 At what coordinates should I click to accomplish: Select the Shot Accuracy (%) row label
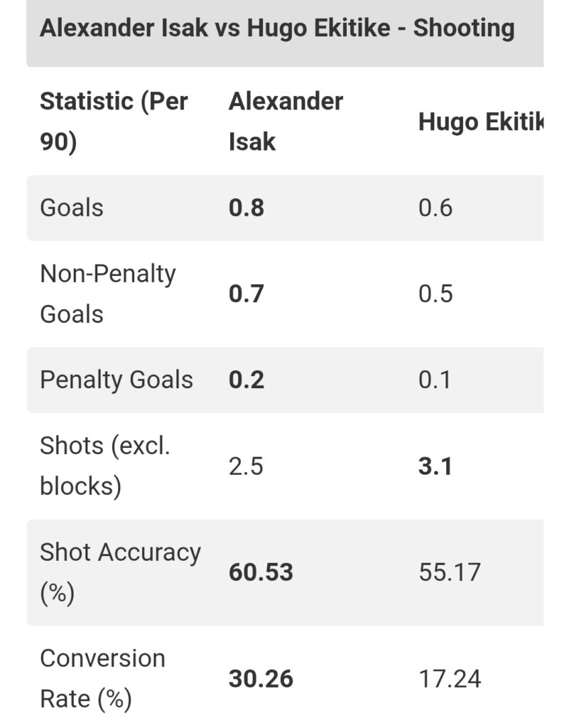coord(120,572)
